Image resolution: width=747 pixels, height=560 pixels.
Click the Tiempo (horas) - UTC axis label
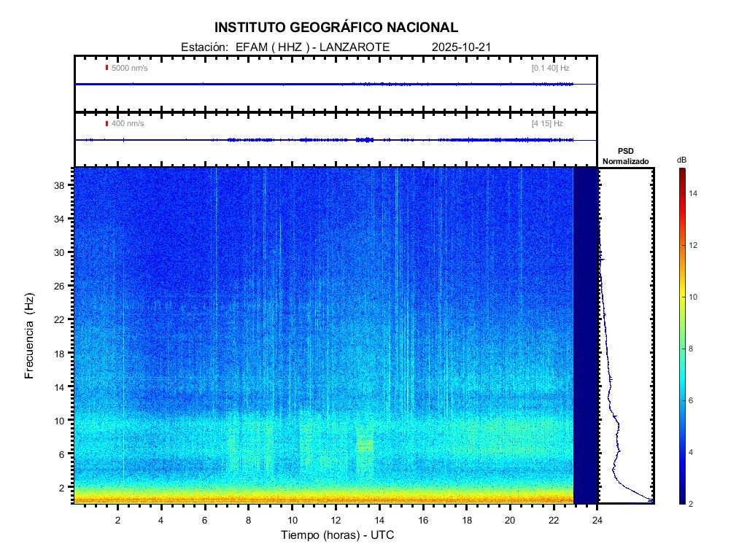tap(338, 535)
